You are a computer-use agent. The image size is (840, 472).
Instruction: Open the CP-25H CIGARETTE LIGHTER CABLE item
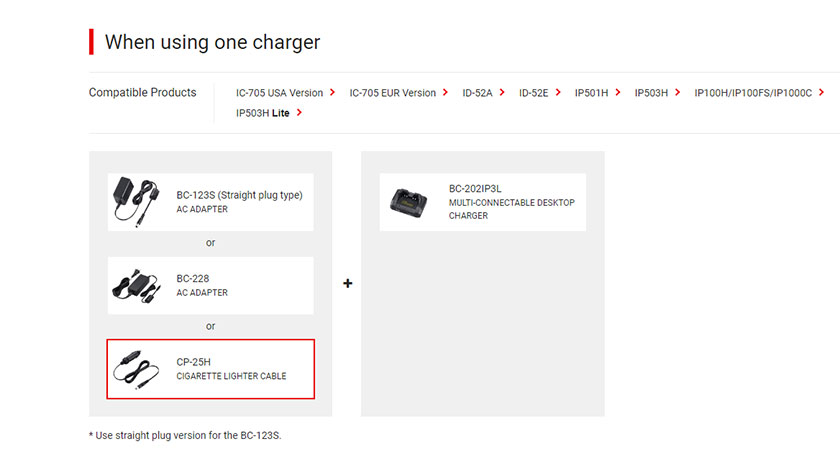coord(211,369)
